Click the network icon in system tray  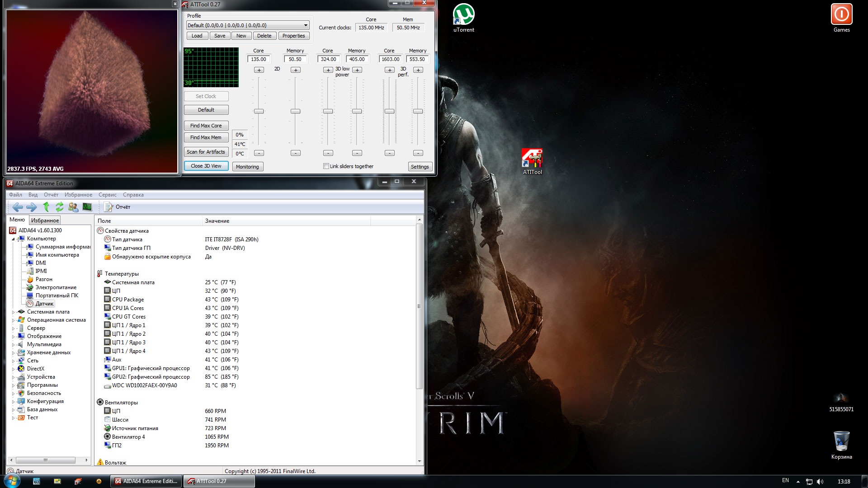[809, 481]
